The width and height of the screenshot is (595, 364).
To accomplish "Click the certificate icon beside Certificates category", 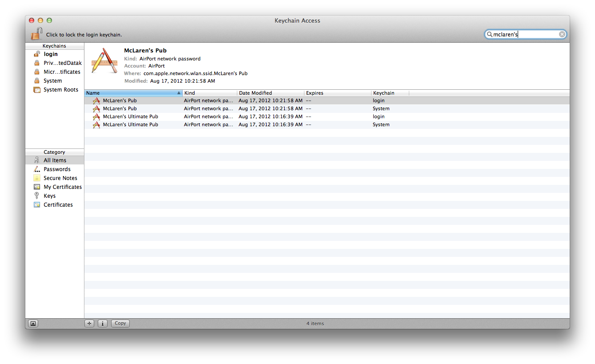I will pyautogui.click(x=37, y=205).
